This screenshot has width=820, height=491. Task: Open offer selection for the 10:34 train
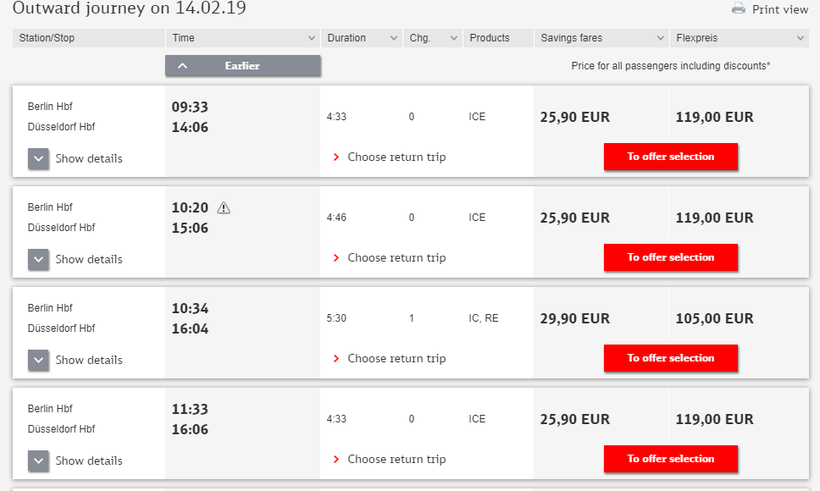pos(671,358)
